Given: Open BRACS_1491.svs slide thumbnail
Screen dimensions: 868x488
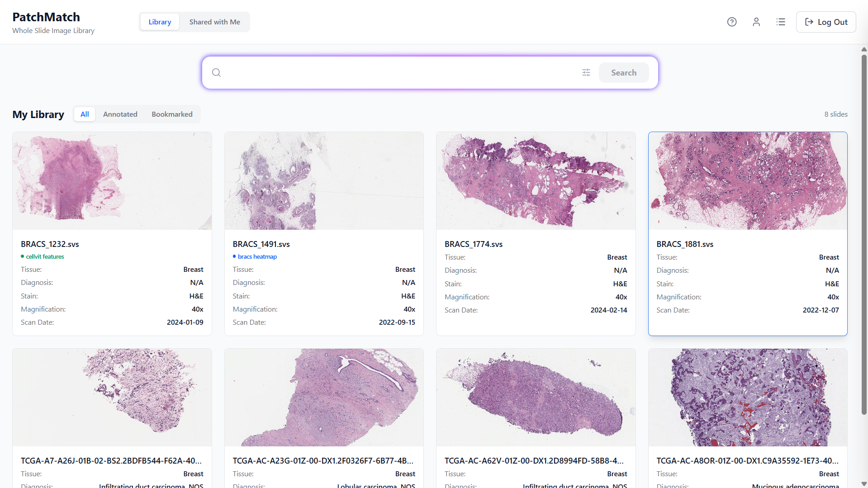Looking at the screenshot, I should click(x=324, y=181).
